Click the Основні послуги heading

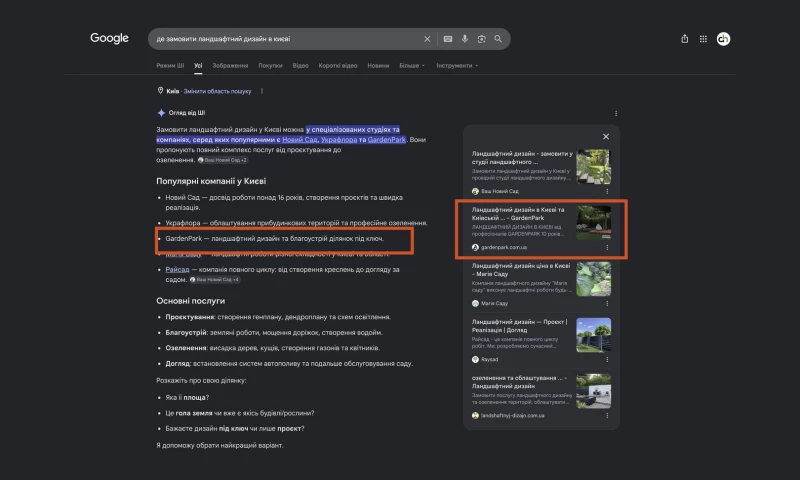tap(190, 301)
